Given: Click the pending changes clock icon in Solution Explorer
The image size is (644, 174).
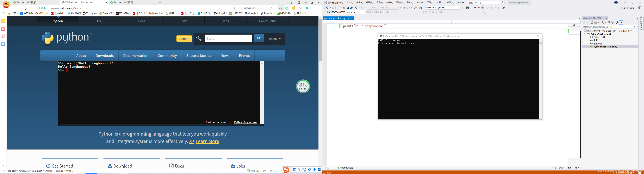Looking at the screenshot, I should pos(603,22).
